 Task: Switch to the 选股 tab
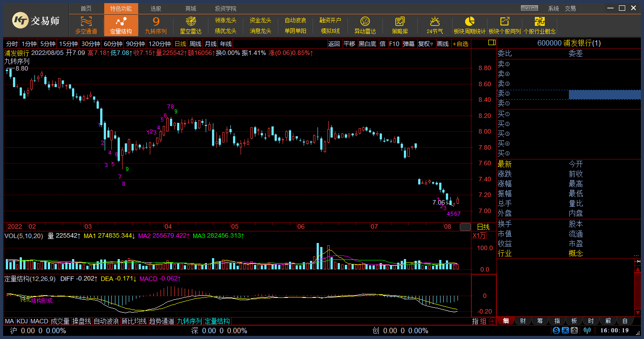pyautogui.click(x=156, y=8)
